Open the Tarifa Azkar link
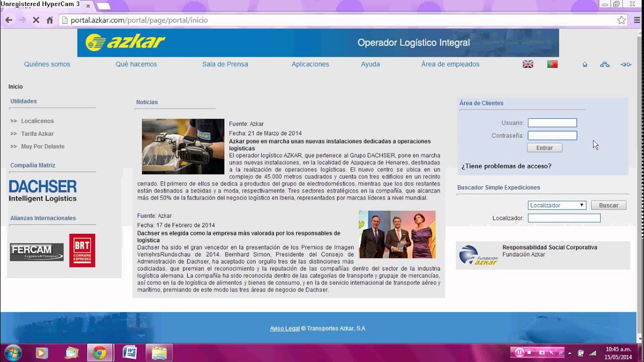 [37, 134]
